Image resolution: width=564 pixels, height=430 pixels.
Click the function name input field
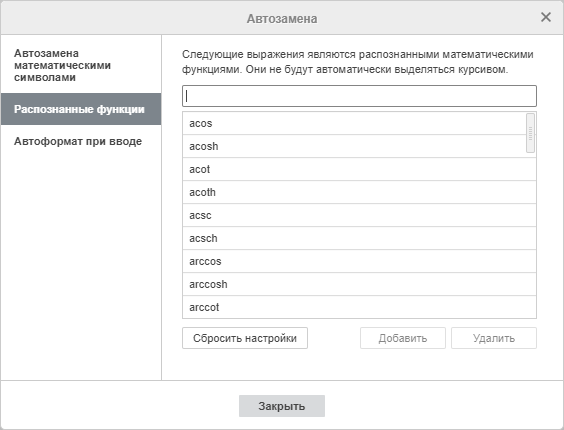(359, 96)
